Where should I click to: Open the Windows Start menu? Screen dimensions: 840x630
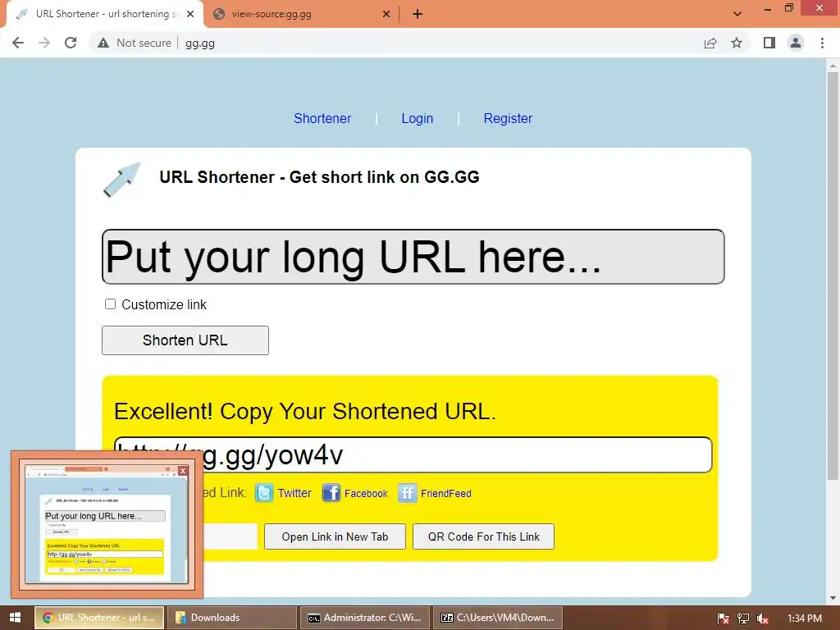(15, 618)
